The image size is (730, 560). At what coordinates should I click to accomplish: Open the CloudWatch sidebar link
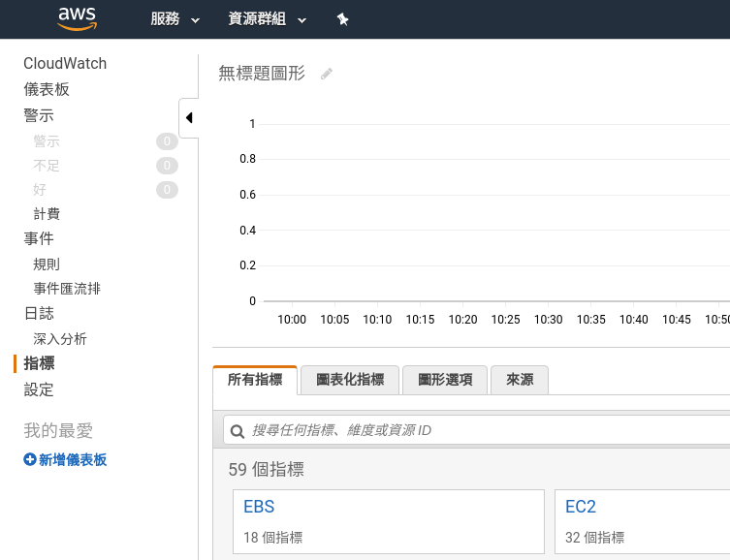pos(65,63)
